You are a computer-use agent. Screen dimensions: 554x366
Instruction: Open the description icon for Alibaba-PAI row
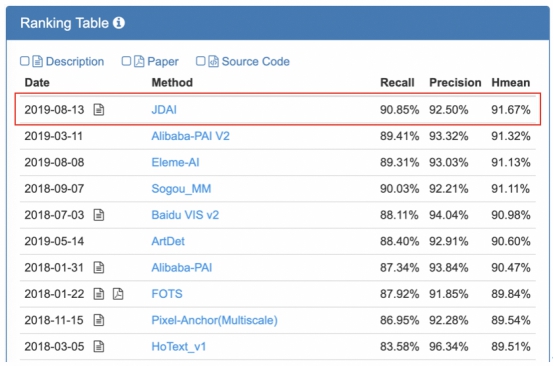(x=99, y=267)
